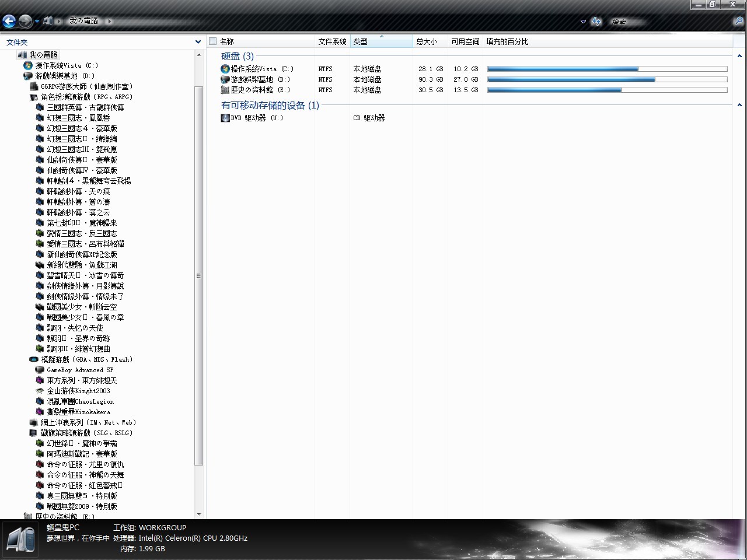Click the 戰旗策略類游戲 (SLG、RSLG) folder icon
This screenshot has height=560, width=747.
[34, 433]
